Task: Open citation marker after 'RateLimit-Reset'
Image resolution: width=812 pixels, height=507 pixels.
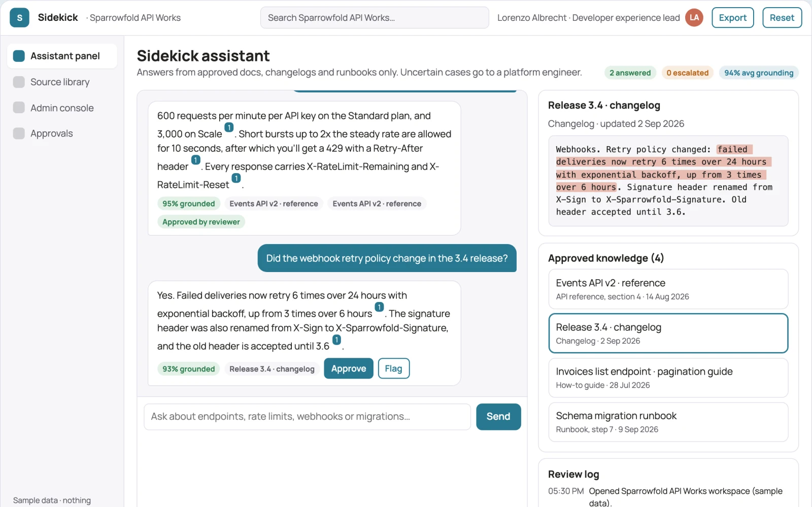Action: [236, 178]
